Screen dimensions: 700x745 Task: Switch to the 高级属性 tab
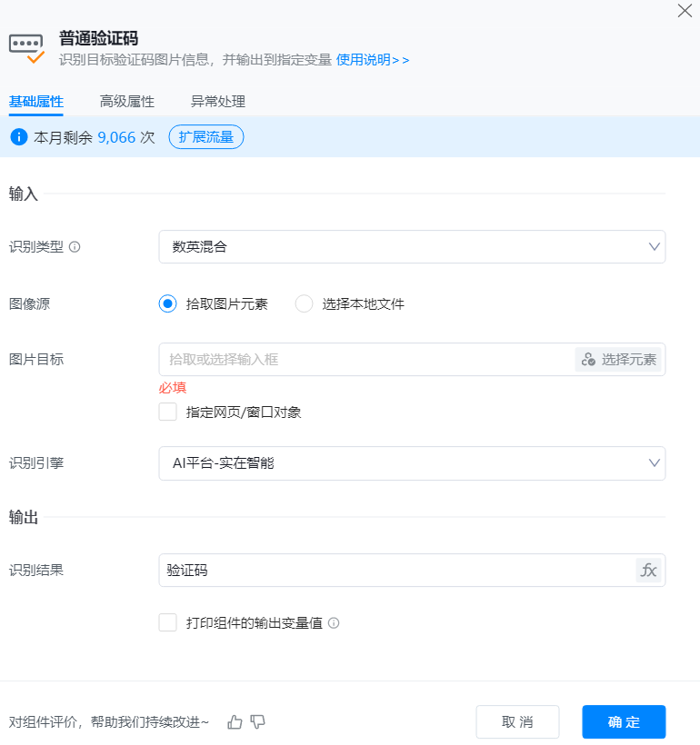(x=127, y=102)
